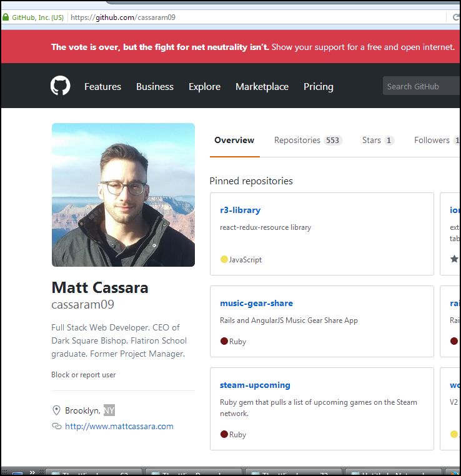This screenshot has width=461, height=476.
Task: Switch to the Repositories tab
Action: coord(308,141)
